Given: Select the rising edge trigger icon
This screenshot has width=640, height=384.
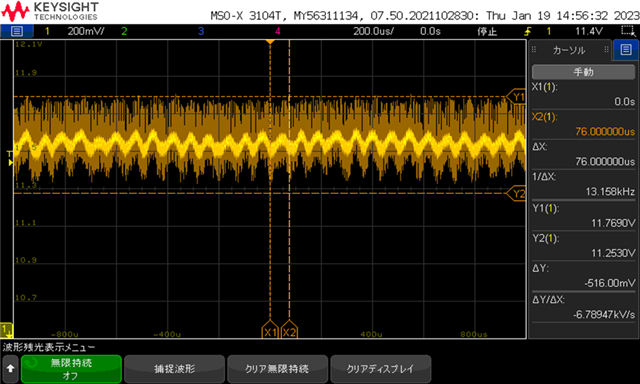Looking at the screenshot, I should [528, 31].
